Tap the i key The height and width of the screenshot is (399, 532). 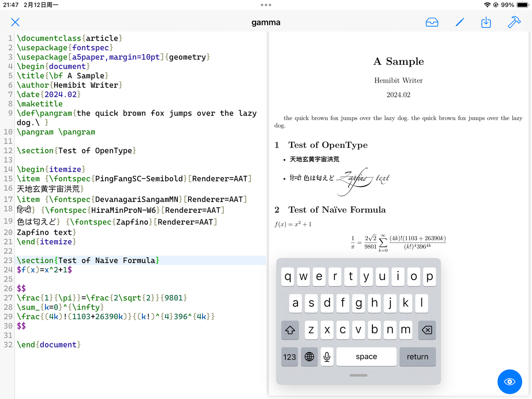(398, 276)
